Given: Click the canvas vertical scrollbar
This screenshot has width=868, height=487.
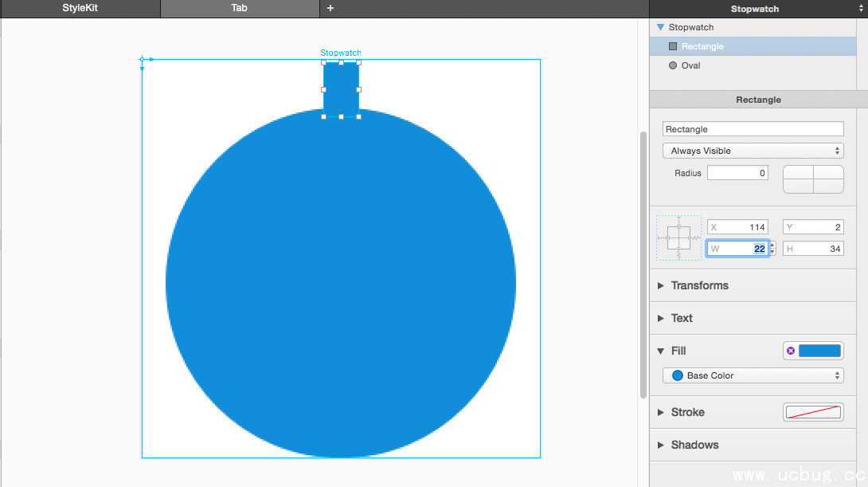Looking at the screenshot, I should click(x=643, y=265).
